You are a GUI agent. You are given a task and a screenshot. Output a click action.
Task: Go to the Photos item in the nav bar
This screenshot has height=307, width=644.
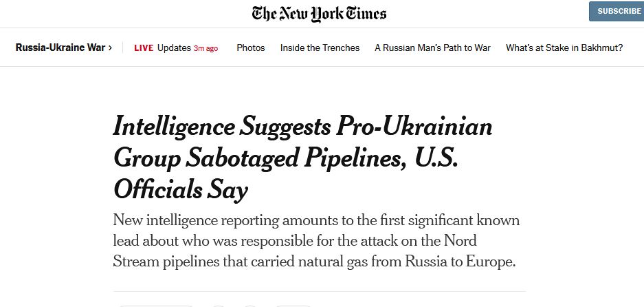251,47
